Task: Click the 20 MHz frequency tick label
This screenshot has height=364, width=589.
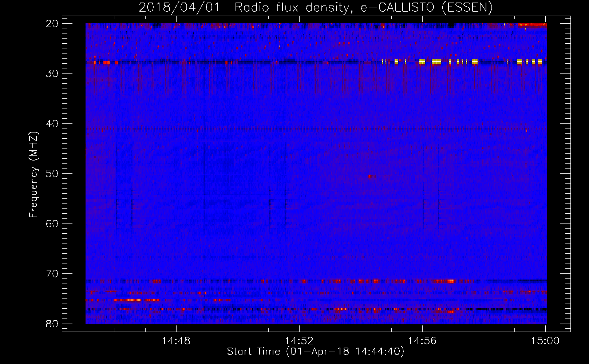Action: pyautogui.click(x=52, y=24)
